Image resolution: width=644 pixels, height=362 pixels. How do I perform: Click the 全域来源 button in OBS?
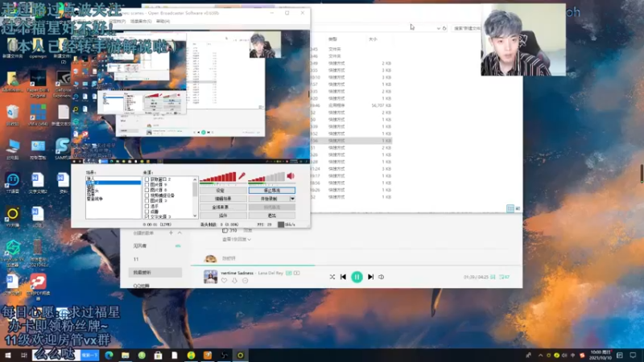tap(223, 208)
